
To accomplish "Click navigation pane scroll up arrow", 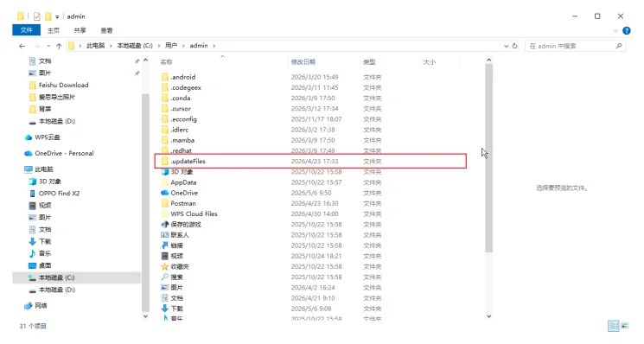I will [145, 61].
